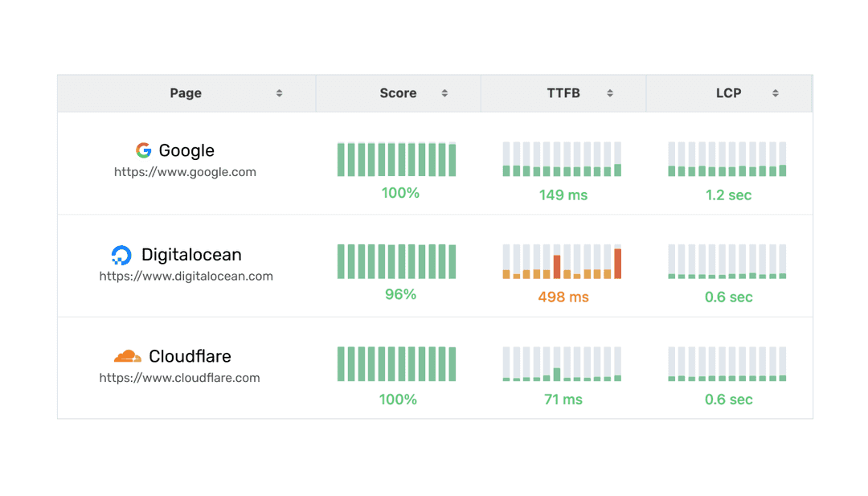Viewport: 868px width, 496px height.
Task: Click Digitalocean's orange TTFB bar chart
Action: (562, 261)
